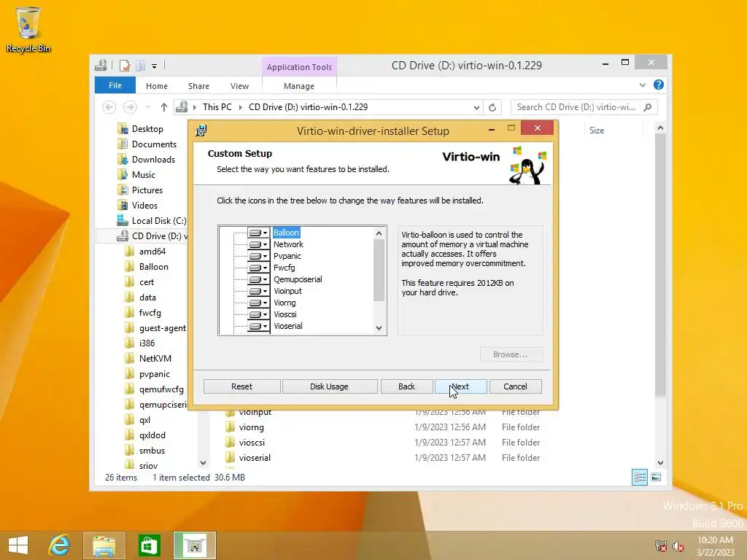Viewport: 747px width, 560px height.
Task: Open the Windows Start button
Action: pyautogui.click(x=18, y=545)
